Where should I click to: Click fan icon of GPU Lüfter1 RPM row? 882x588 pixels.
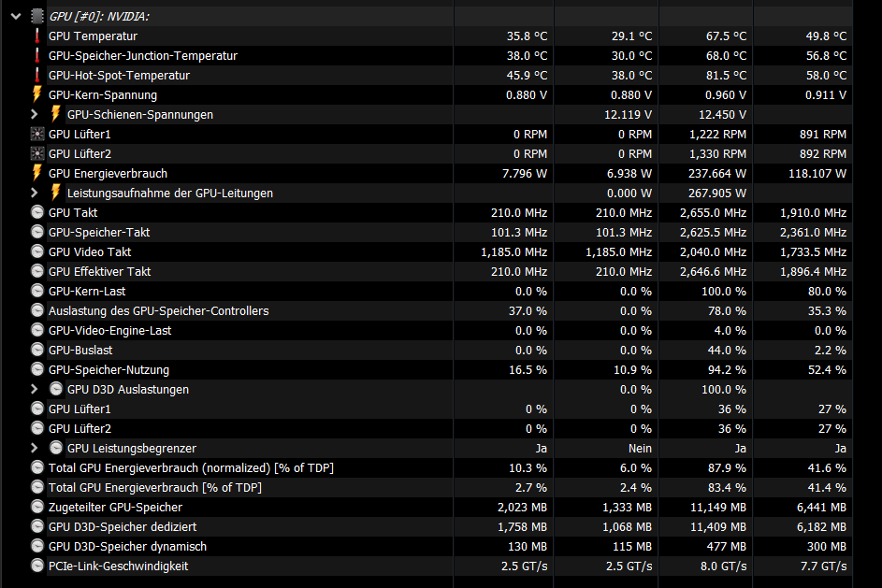pyautogui.click(x=37, y=134)
